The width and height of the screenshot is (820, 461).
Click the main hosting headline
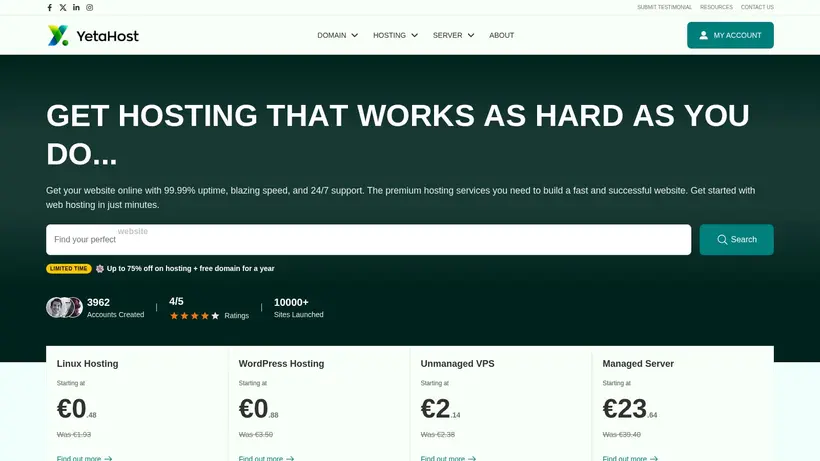[x=397, y=134]
